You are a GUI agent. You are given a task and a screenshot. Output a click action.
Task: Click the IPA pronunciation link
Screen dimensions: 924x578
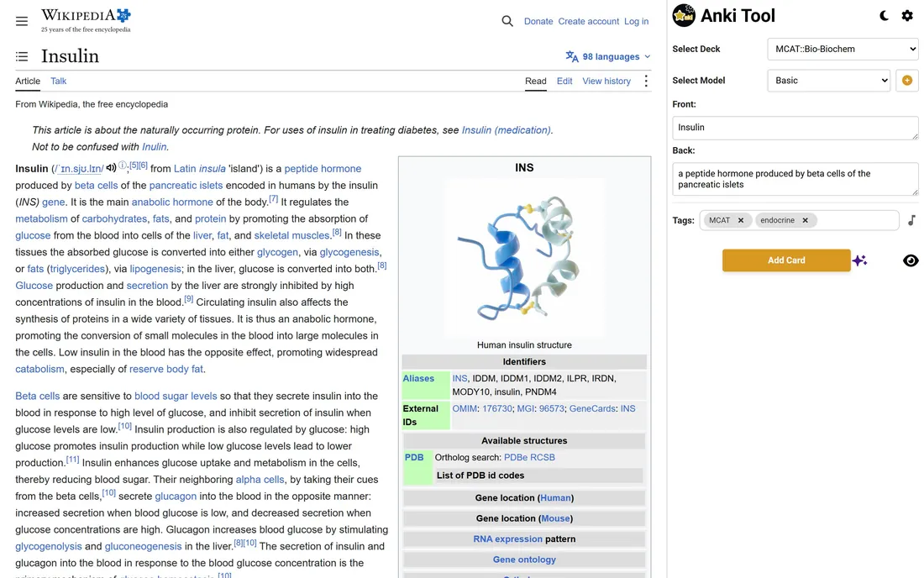click(x=79, y=169)
